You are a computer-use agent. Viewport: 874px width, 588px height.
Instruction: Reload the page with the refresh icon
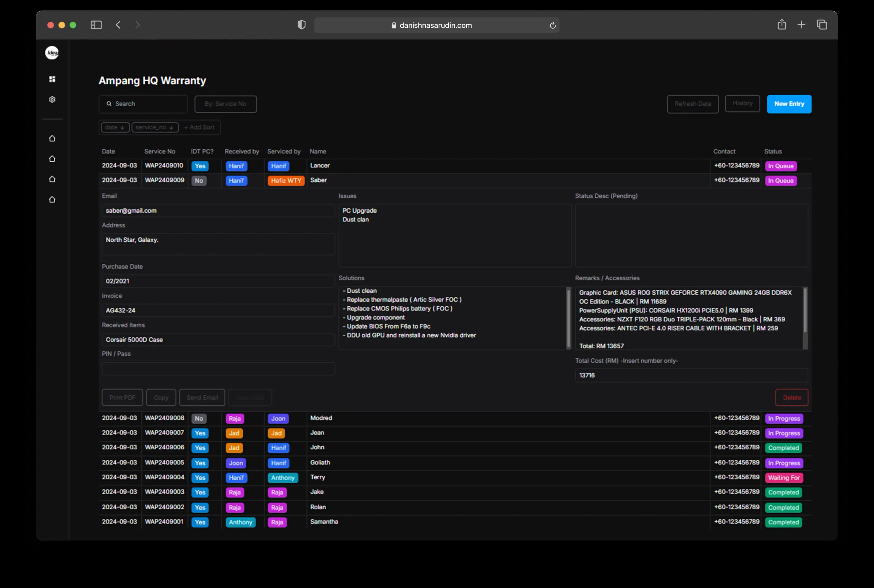pyautogui.click(x=552, y=25)
